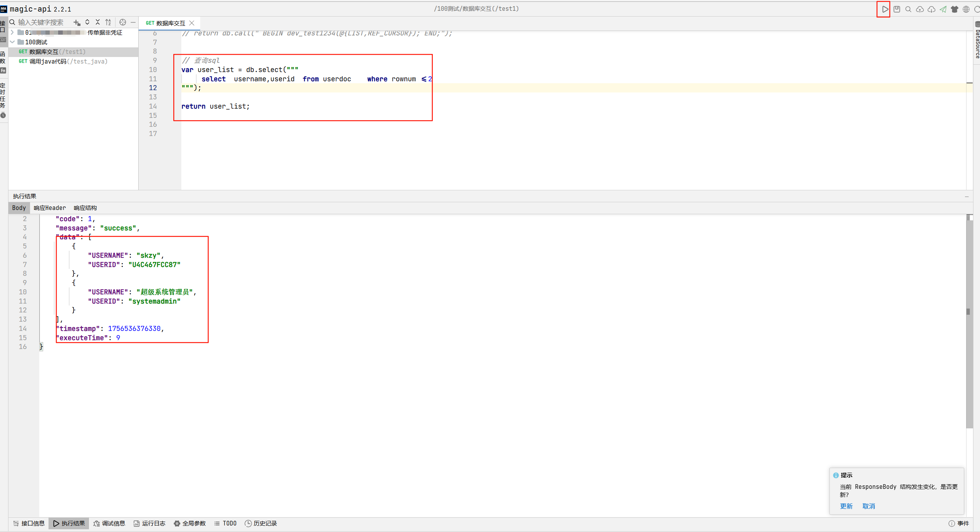Download scripts using the cloud download icon
Viewport: 980px width, 532px height.
coord(931,9)
